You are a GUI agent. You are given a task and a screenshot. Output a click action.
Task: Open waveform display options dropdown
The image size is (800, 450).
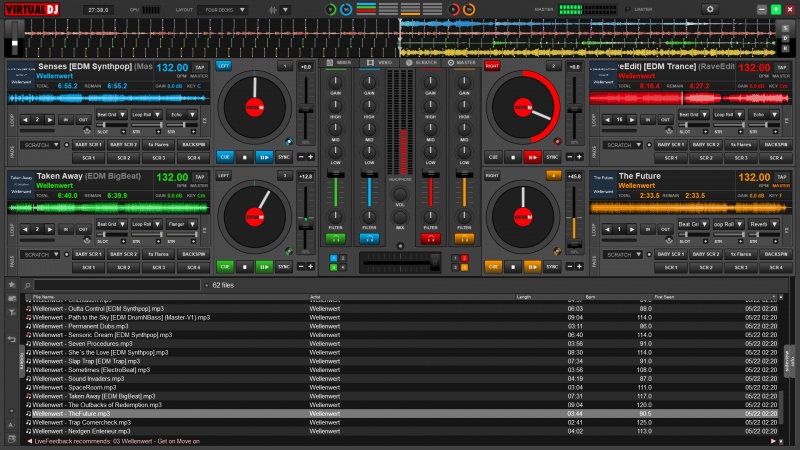click(x=285, y=10)
